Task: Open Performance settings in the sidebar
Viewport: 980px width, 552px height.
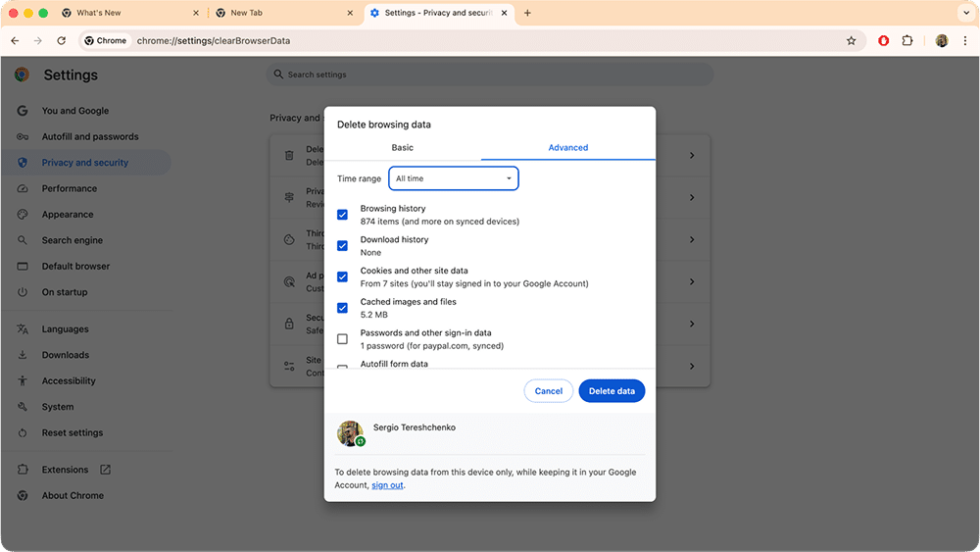Action: [69, 188]
